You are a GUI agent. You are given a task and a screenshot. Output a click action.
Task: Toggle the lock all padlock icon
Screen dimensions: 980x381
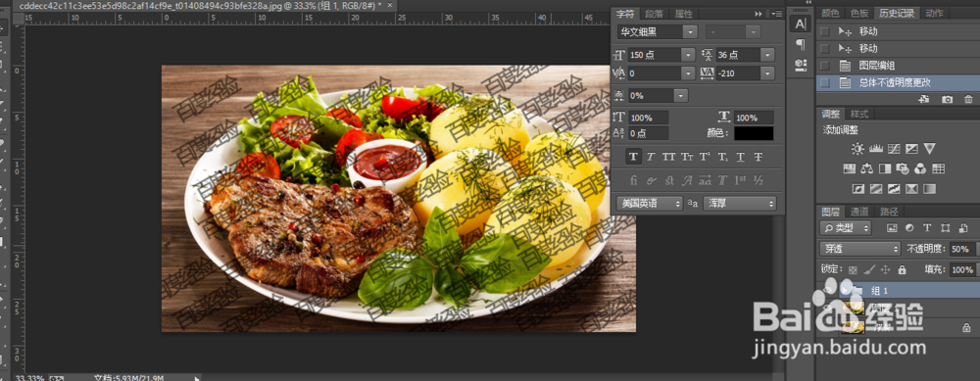(902, 269)
